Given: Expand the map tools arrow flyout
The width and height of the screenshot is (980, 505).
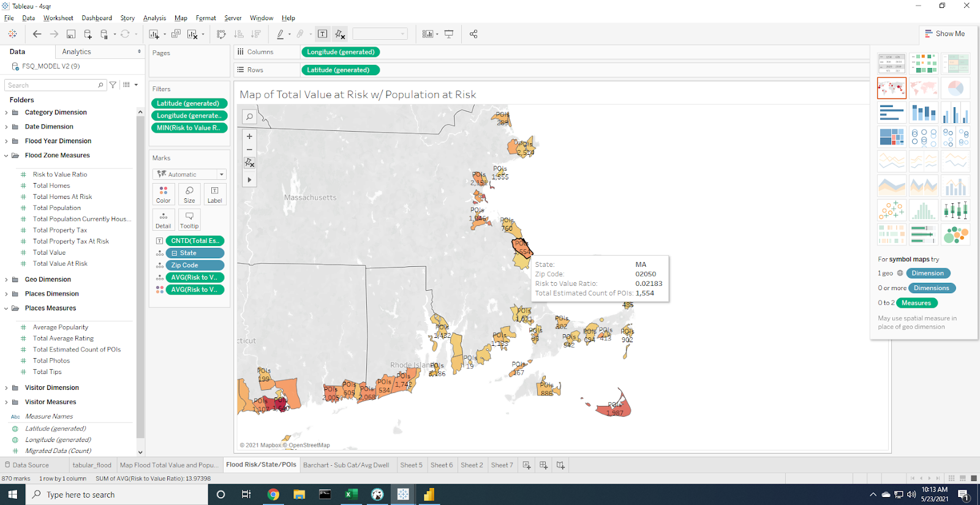Looking at the screenshot, I should point(249,180).
